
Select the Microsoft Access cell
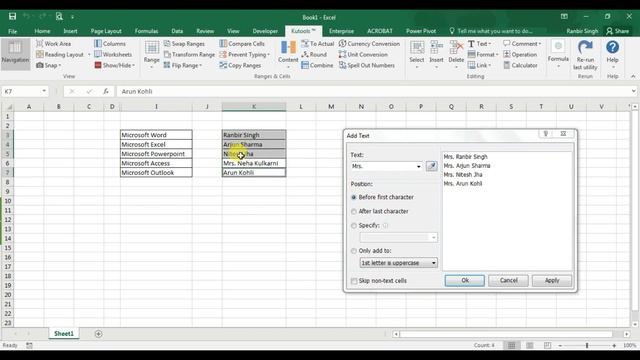[156, 163]
